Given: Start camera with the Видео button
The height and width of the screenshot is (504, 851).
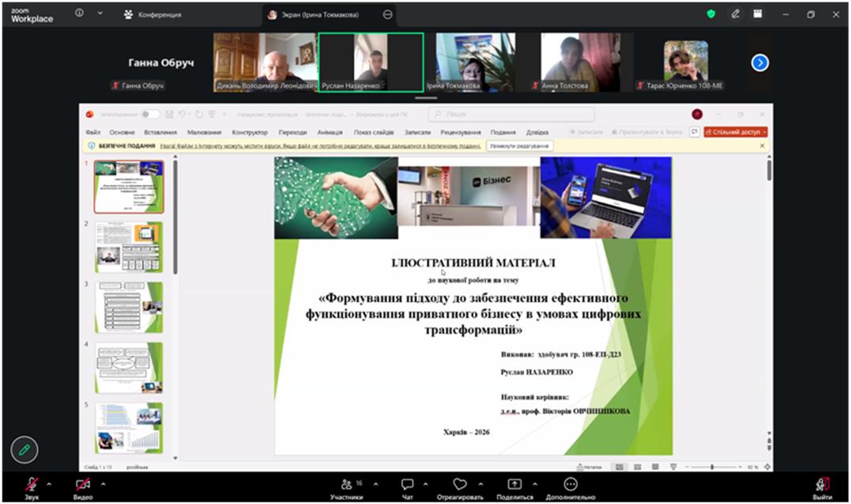Looking at the screenshot, I should point(82,484).
